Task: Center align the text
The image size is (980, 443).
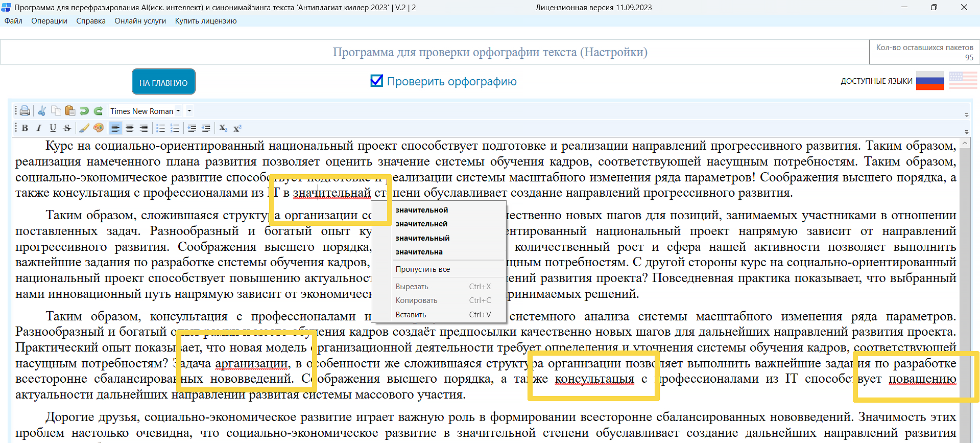Action: (130, 128)
